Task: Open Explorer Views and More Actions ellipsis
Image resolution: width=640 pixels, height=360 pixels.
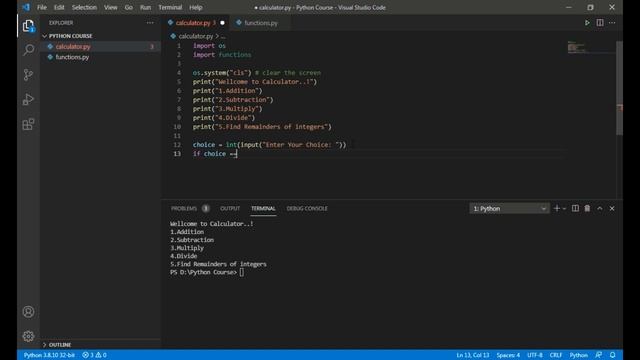Action: (x=150, y=23)
